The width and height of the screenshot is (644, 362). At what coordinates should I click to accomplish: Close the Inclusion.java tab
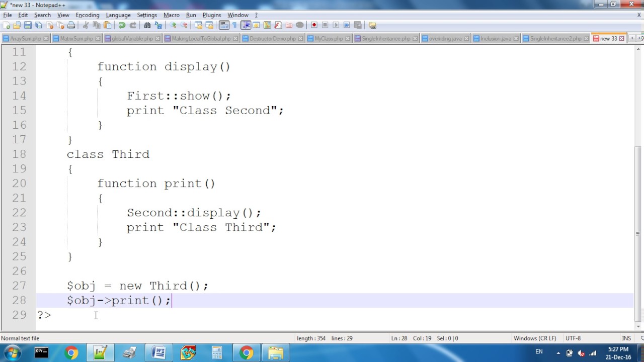pyautogui.click(x=516, y=39)
